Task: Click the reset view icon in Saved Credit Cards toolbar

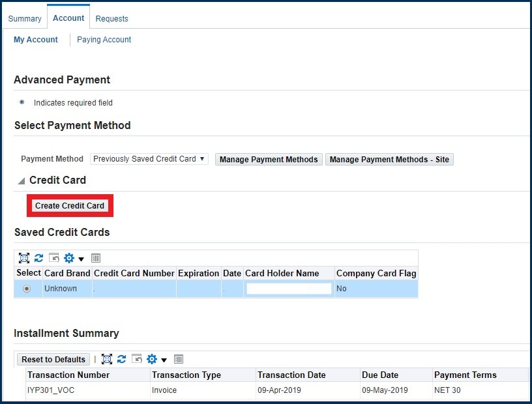Action: (x=54, y=259)
